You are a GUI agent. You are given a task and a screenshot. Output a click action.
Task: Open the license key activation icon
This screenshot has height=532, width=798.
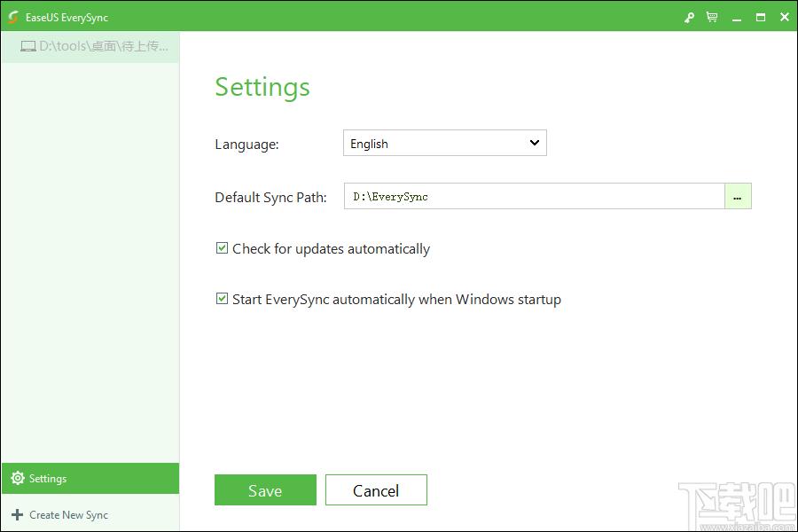689,17
